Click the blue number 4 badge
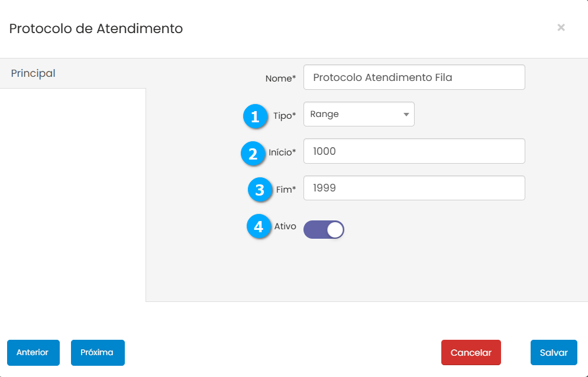This screenshot has width=588, height=377. pos(258,226)
